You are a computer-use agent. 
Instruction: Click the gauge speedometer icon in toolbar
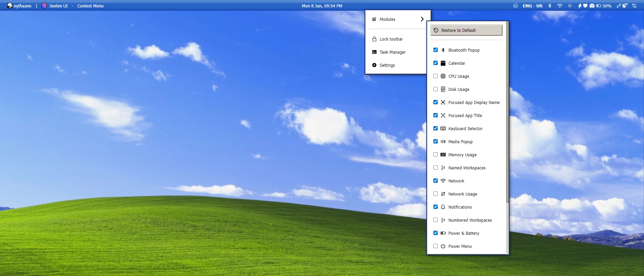pyautogui.click(x=592, y=6)
